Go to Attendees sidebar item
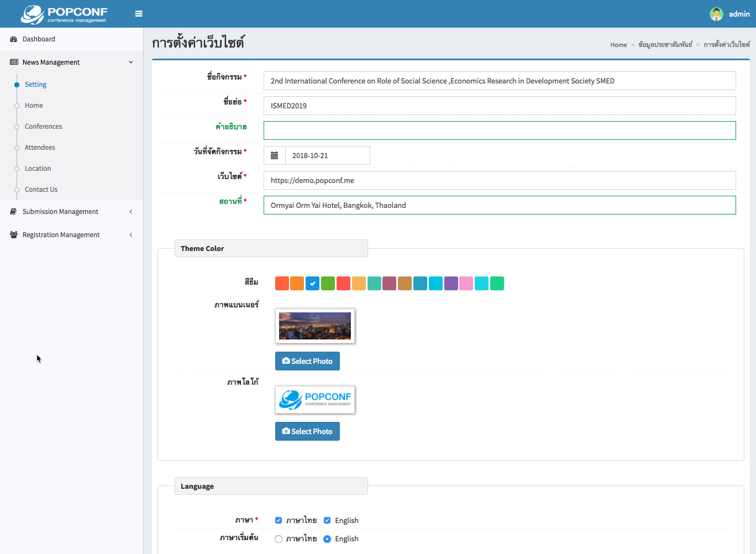Screen dimensions: 756x554 (x=40, y=148)
